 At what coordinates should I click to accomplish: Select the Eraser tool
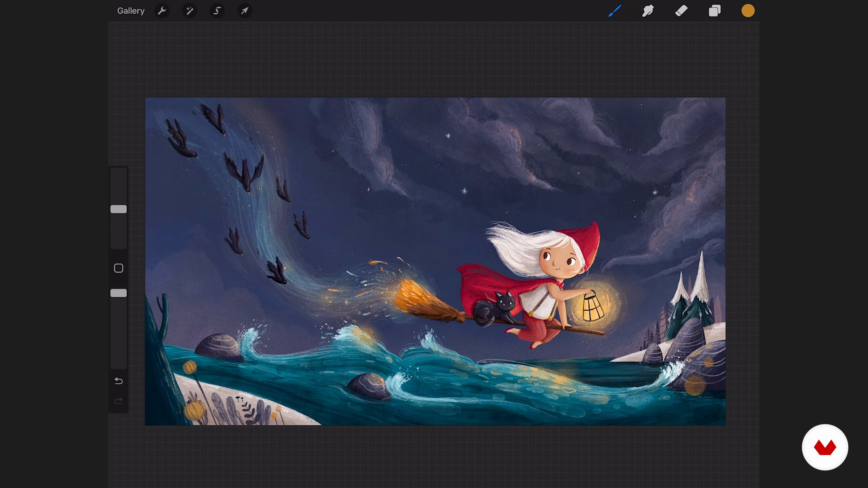point(681,11)
